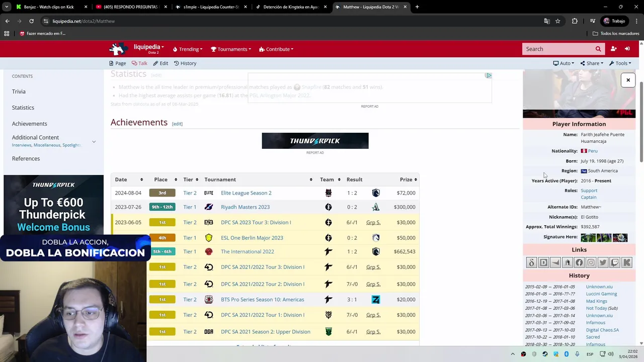Image resolution: width=644 pixels, height=362 pixels.
Task: Jump to Achievements in contents
Action: (29, 124)
